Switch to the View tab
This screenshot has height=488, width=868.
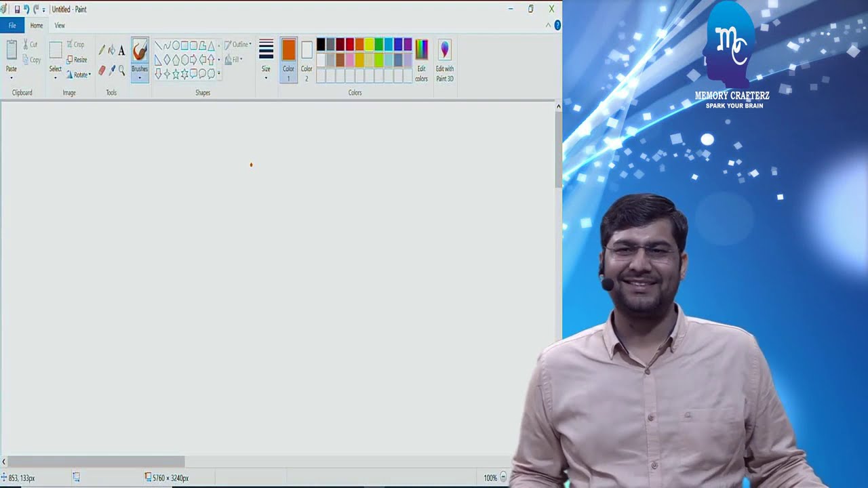[60, 26]
